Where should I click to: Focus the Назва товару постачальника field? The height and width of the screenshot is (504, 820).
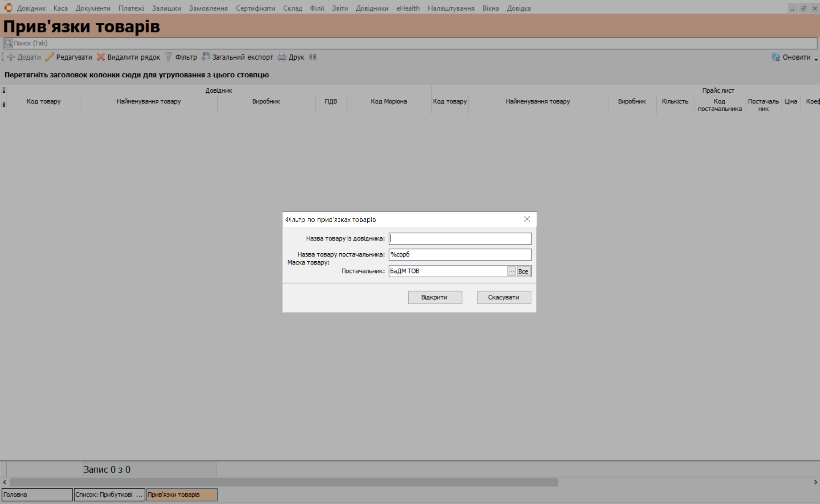point(460,254)
